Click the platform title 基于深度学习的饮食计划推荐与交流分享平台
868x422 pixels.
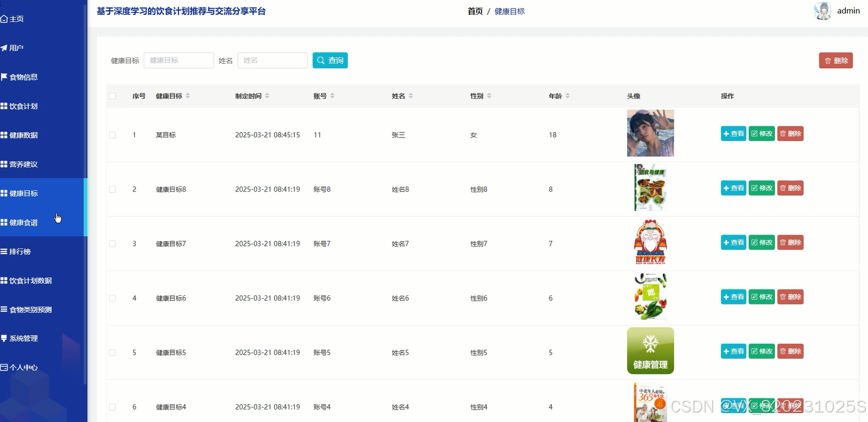pos(181,11)
